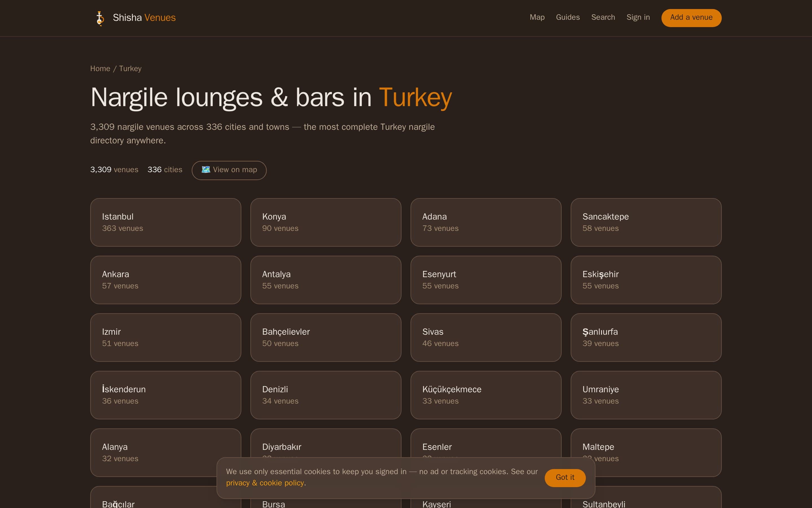Click the View on map button
The image size is (812, 508).
pos(229,170)
